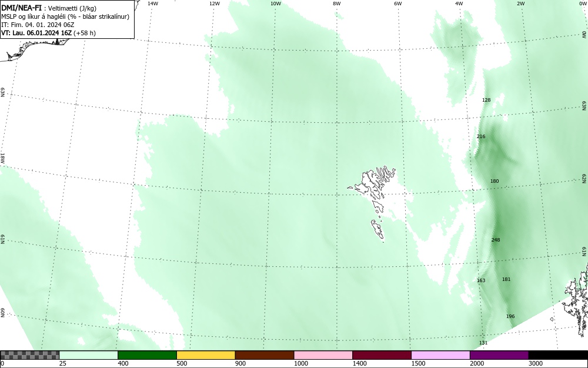This screenshot has height=368, width=588.
Task: Click the Iceland coastline outline on map
Action: click(x=36, y=49)
